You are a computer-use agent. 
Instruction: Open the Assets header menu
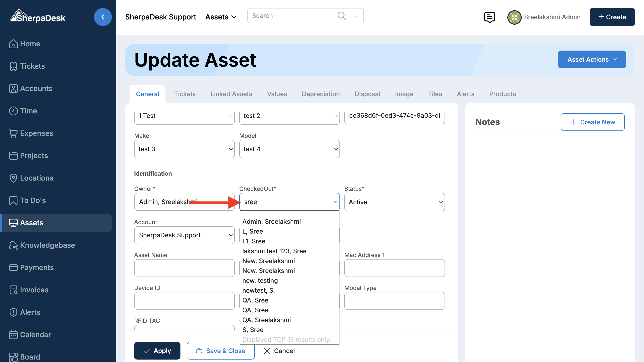221,17
